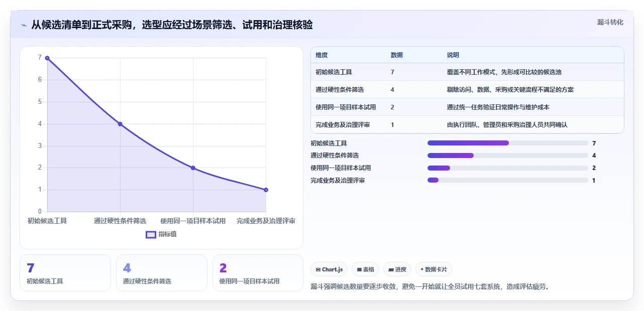644x311 pixels.
Task: Click table cell 初始候选工具 in the 维度 column
Action: [334, 72]
